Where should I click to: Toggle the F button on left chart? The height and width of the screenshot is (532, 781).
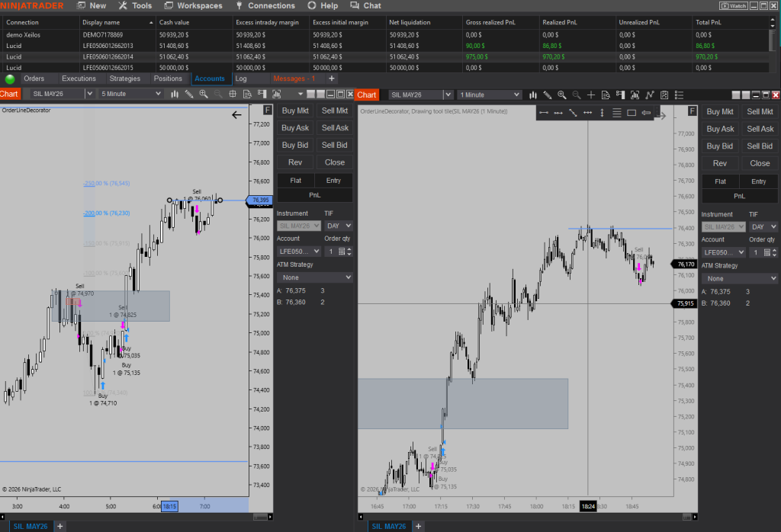(267, 111)
